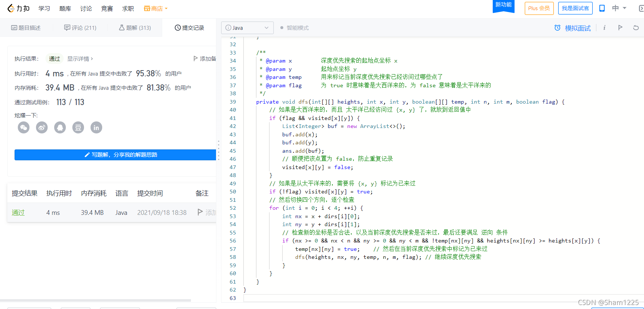Image resolution: width=644 pixels, height=309 pixels.
Task: Click the info i icon in editor toolbar
Action: point(604,28)
